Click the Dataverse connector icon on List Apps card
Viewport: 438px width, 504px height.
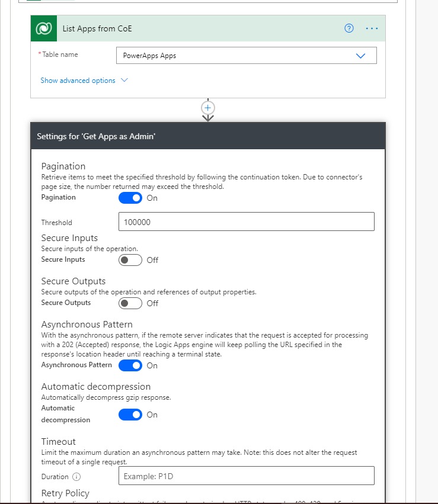click(x=44, y=28)
